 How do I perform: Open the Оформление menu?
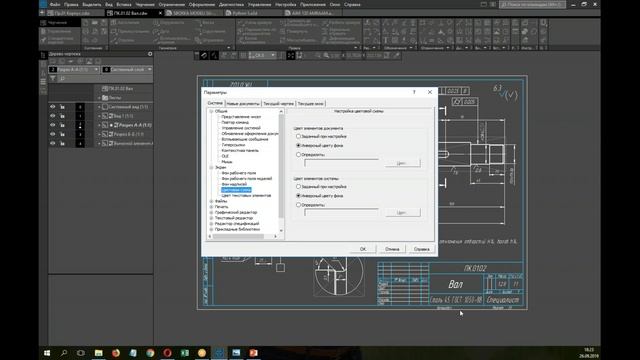pyautogui.click(x=202, y=4)
